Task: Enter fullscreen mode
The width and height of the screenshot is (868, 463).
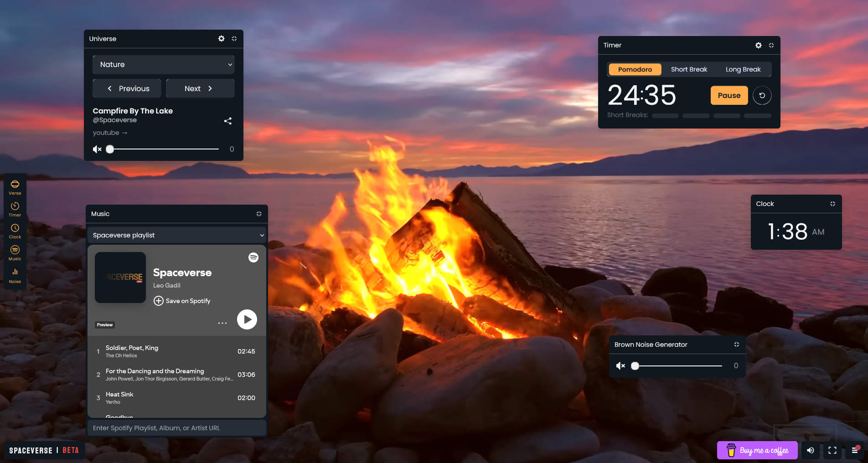Action: (832, 450)
